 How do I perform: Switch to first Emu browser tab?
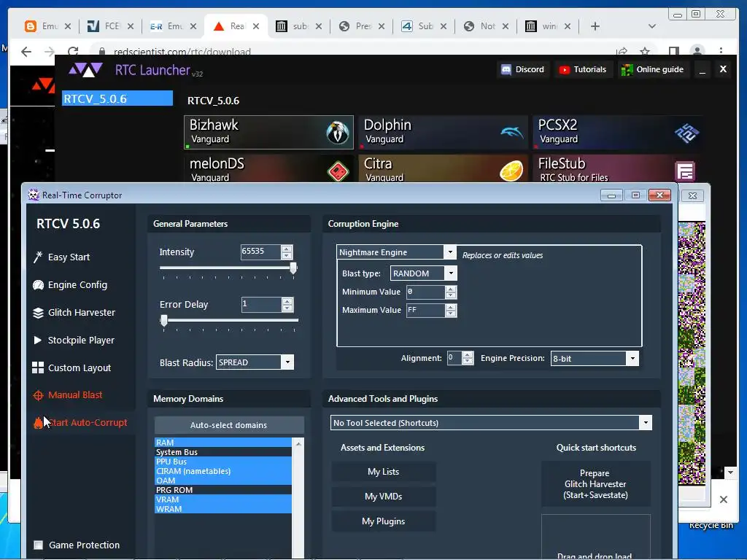tap(47, 26)
